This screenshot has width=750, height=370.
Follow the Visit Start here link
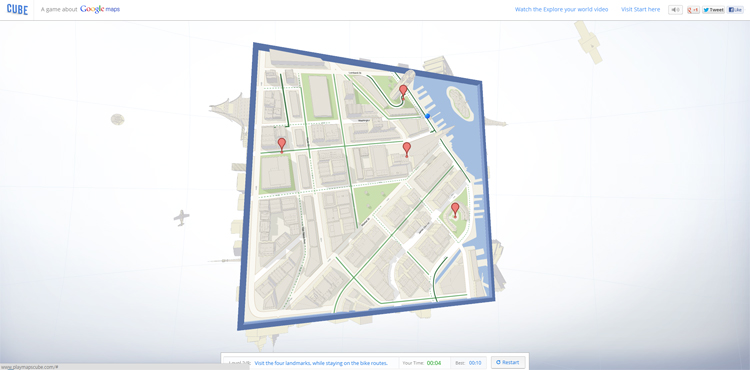point(640,10)
